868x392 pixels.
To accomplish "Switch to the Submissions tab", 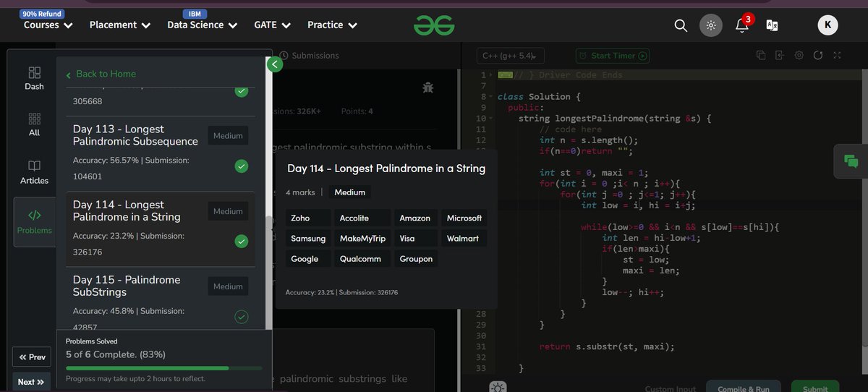I will [x=309, y=55].
